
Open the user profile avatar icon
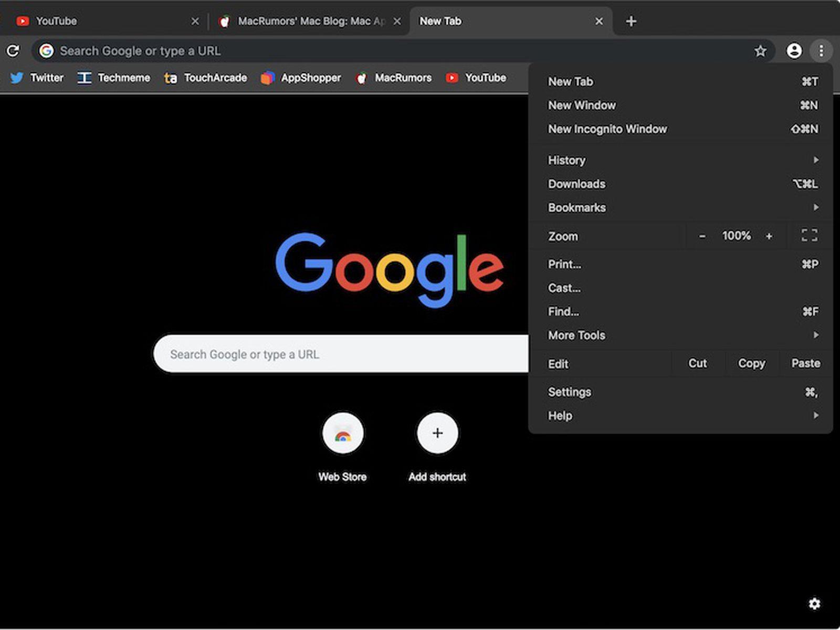(x=794, y=51)
